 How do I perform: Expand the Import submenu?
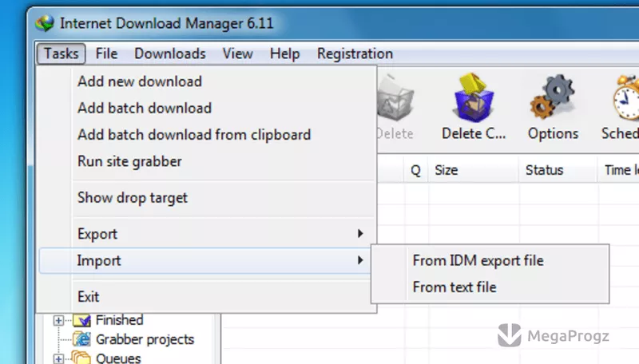(207, 260)
